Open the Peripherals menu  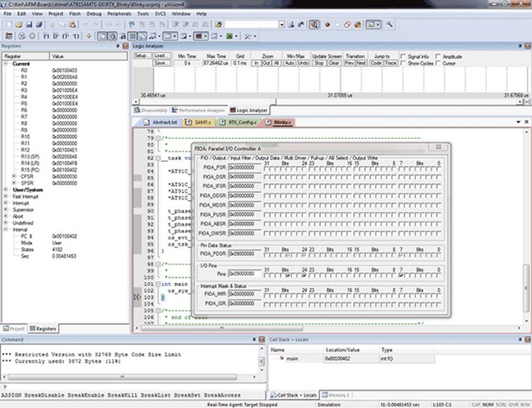[x=119, y=14]
